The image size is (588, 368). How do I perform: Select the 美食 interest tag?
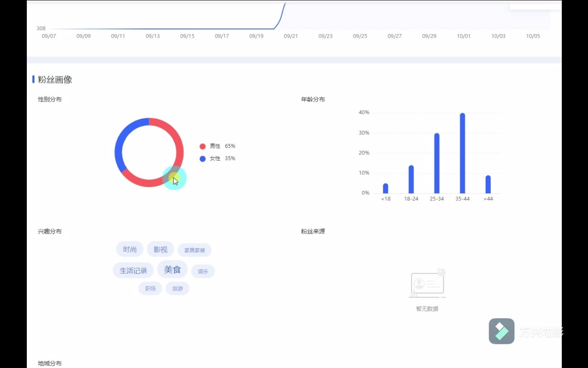(x=172, y=270)
